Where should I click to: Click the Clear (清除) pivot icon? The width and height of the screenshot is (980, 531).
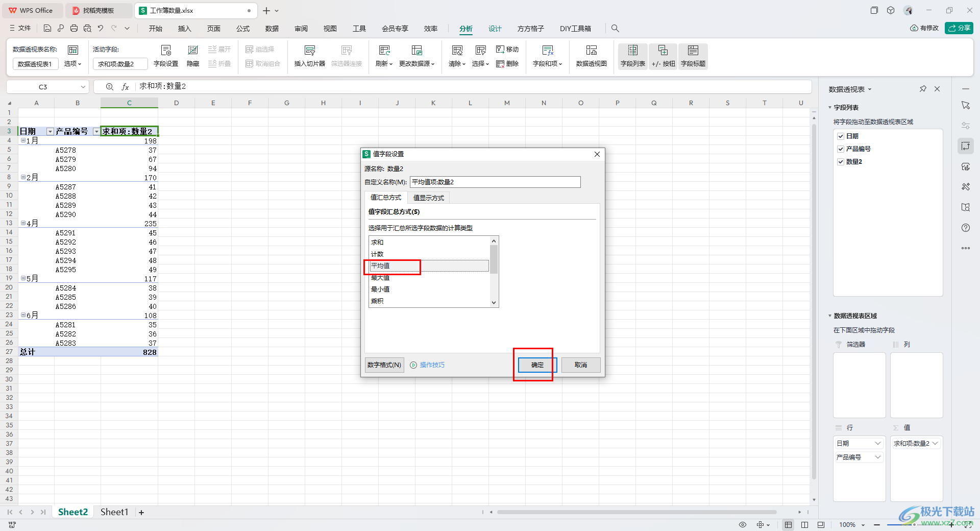[x=457, y=56]
